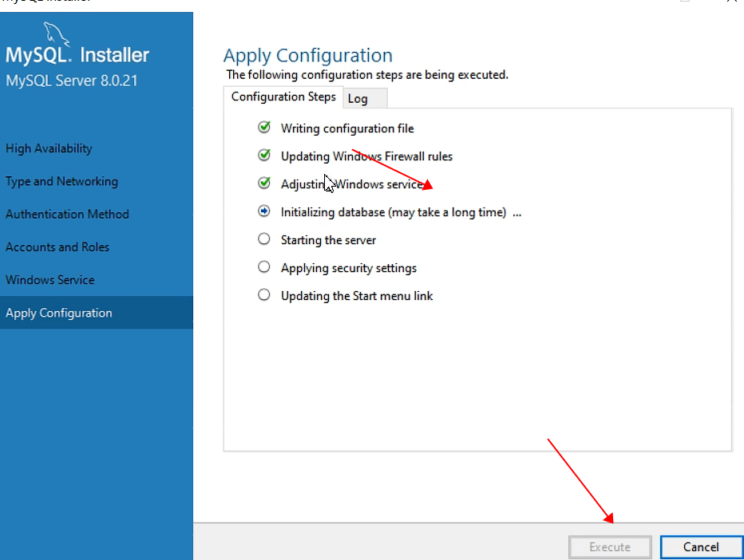Click the Execute button
Viewport: 744px width, 560px height.
click(x=610, y=547)
